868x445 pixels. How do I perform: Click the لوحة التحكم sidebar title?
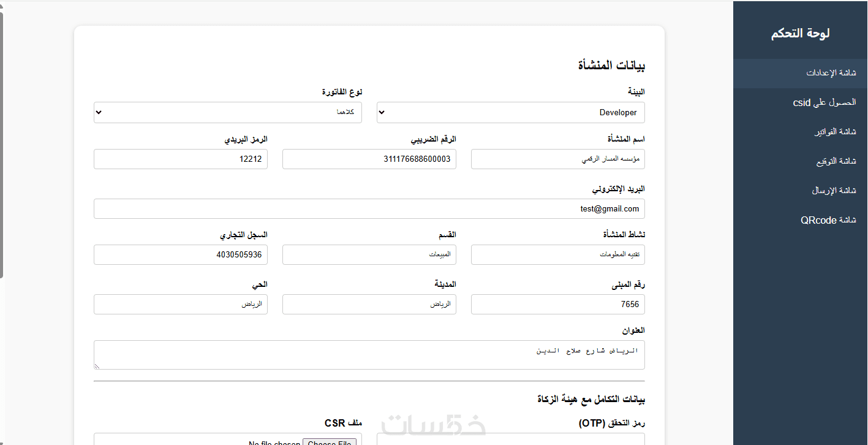click(x=800, y=34)
